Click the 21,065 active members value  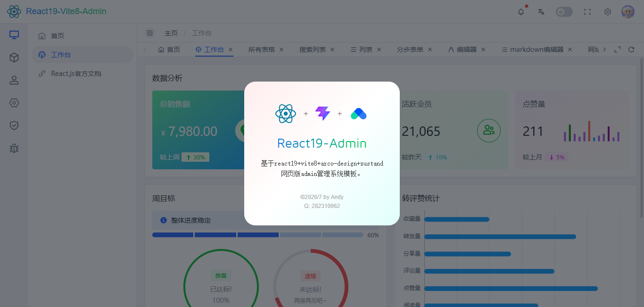pos(421,131)
